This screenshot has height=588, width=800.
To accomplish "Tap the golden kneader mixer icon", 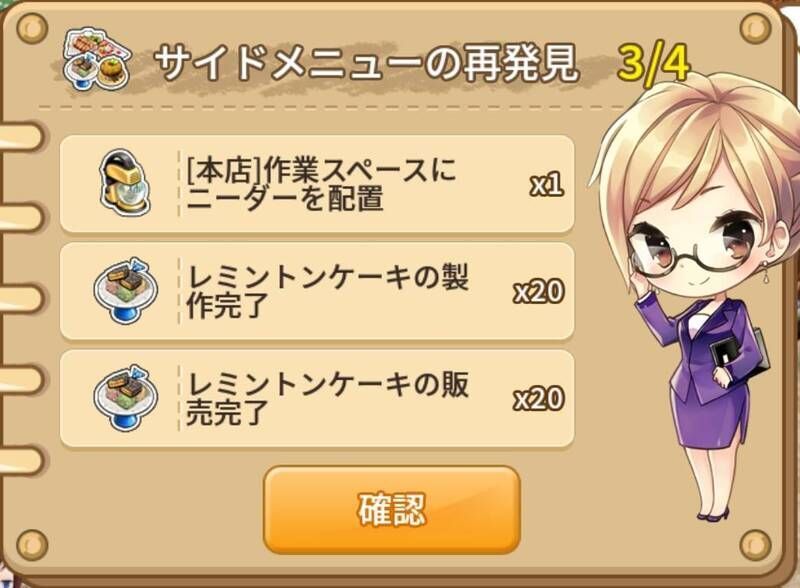I will click(123, 183).
